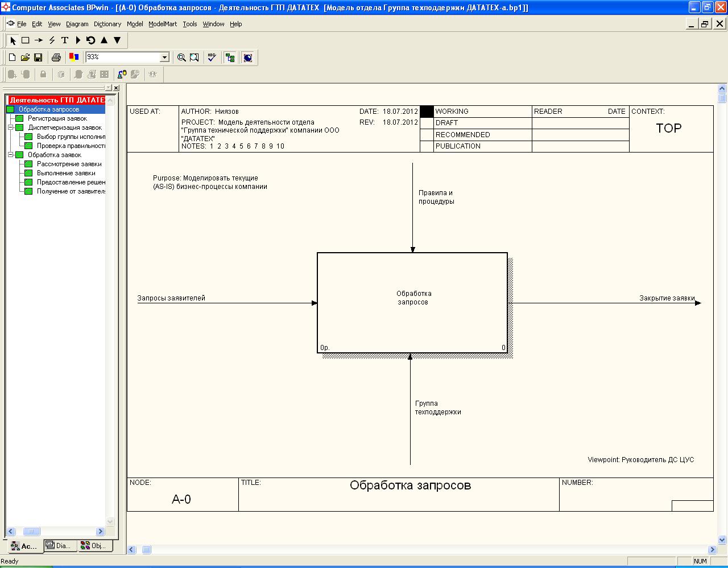
Task: Click the Zoom to Selection icon
Action: (x=195, y=57)
